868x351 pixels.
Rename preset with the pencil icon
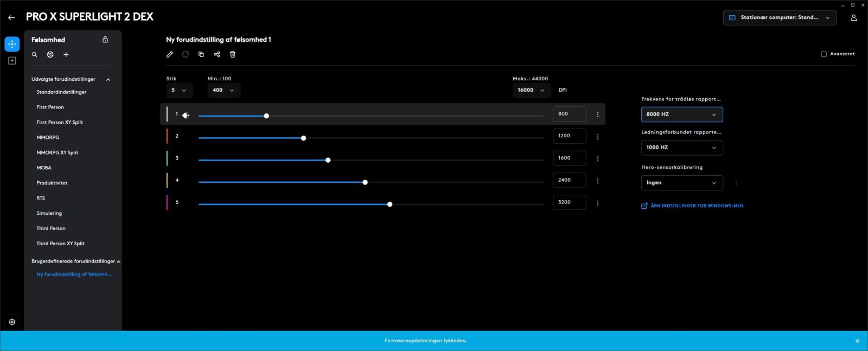tap(170, 54)
